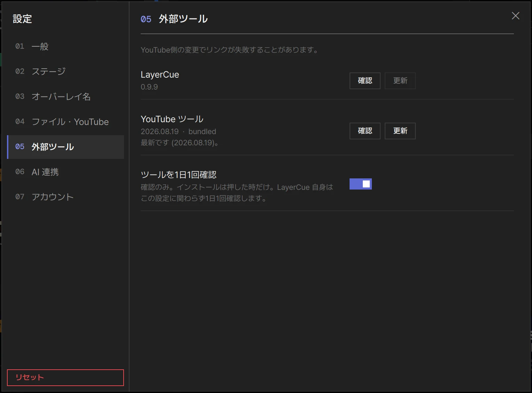Image resolution: width=532 pixels, height=393 pixels.
Task: Click the YouTube ツール heading
Action: click(172, 119)
